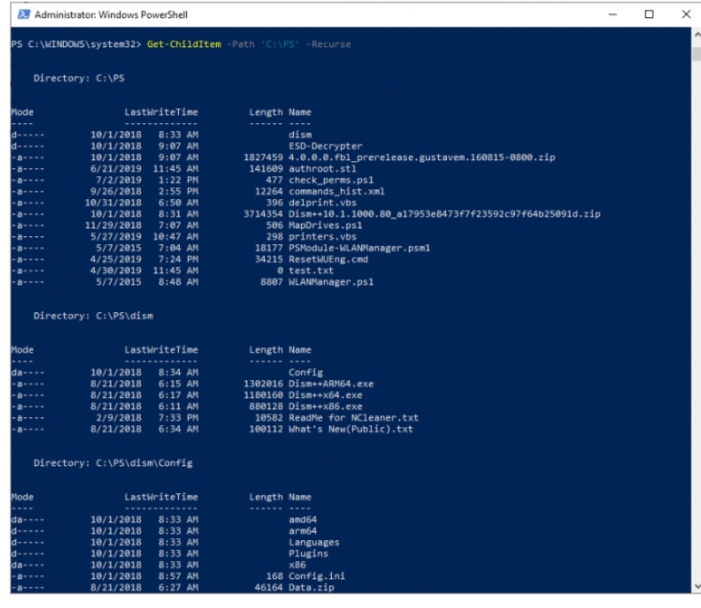Click the 'Directory: C:\PS\dism\Config' heading
This screenshot has height=608, width=701.
[113, 463]
